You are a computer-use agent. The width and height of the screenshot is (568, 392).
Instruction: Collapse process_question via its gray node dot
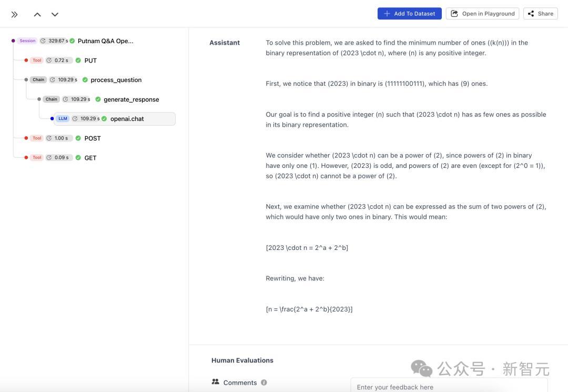pos(26,80)
